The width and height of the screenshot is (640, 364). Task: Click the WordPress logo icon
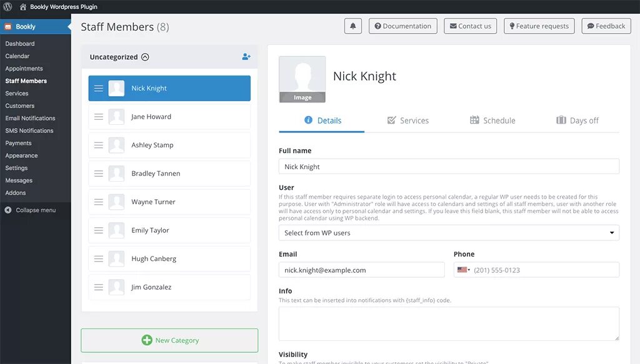7,7
